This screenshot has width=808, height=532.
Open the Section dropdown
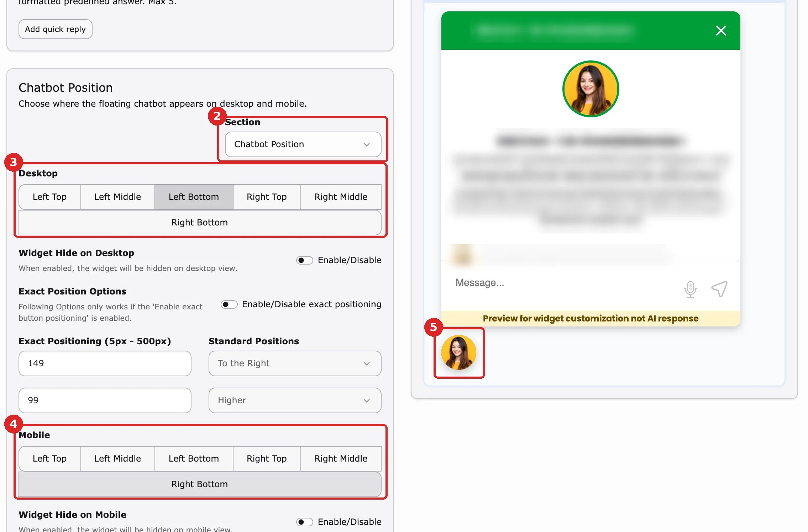pos(303,144)
